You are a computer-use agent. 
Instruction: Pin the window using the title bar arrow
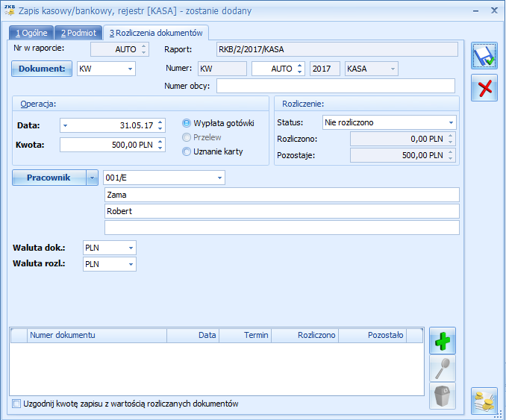pos(474,11)
